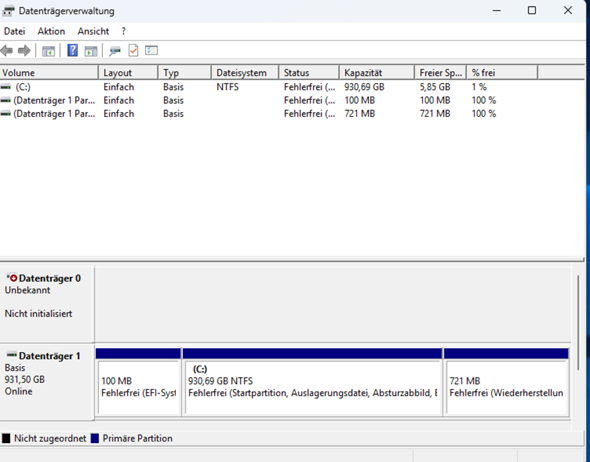The image size is (590, 462).
Task: Open Help via blue question-mark icon
Action: coord(73,50)
